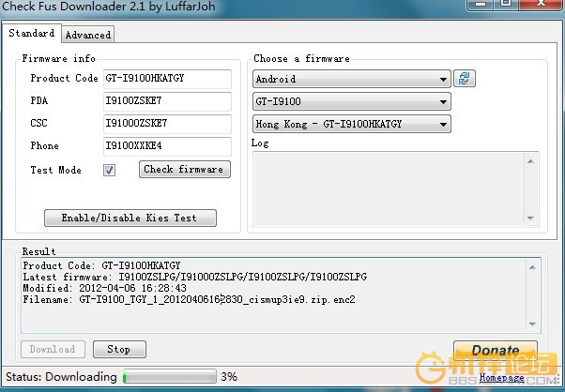The width and height of the screenshot is (565, 392).
Task: Click the Phone version input field
Action: click(167, 146)
